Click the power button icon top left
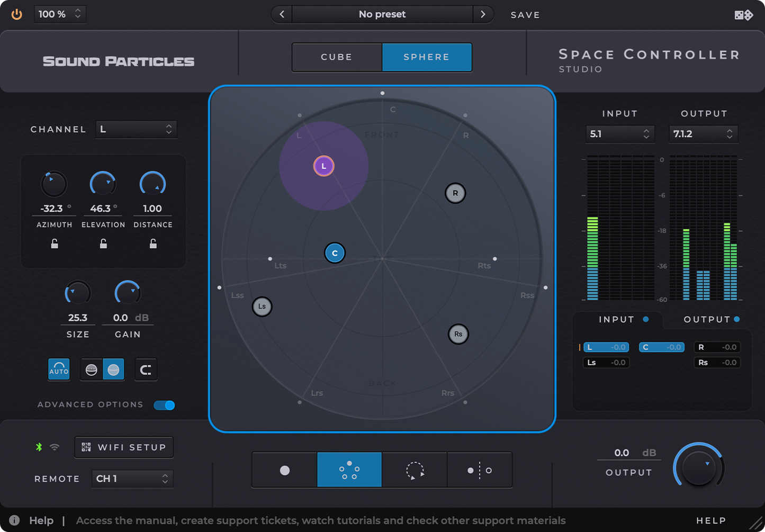This screenshot has width=765, height=532. pyautogui.click(x=16, y=14)
